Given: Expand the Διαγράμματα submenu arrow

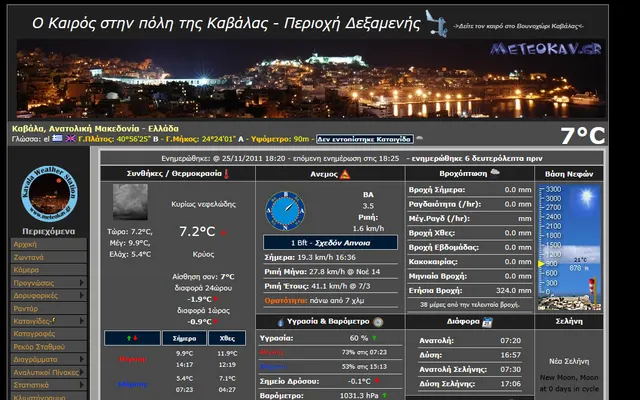Looking at the screenshot, I should pos(82,359).
